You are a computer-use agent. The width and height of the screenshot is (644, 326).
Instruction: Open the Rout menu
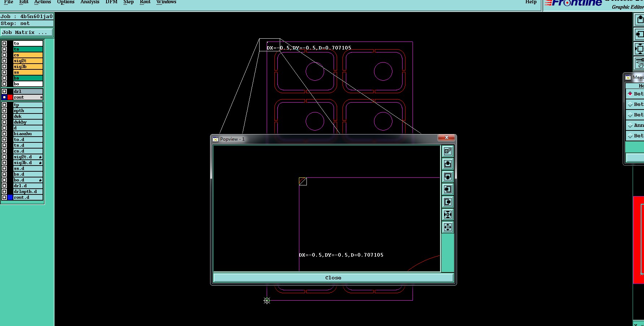[x=145, y=2]
